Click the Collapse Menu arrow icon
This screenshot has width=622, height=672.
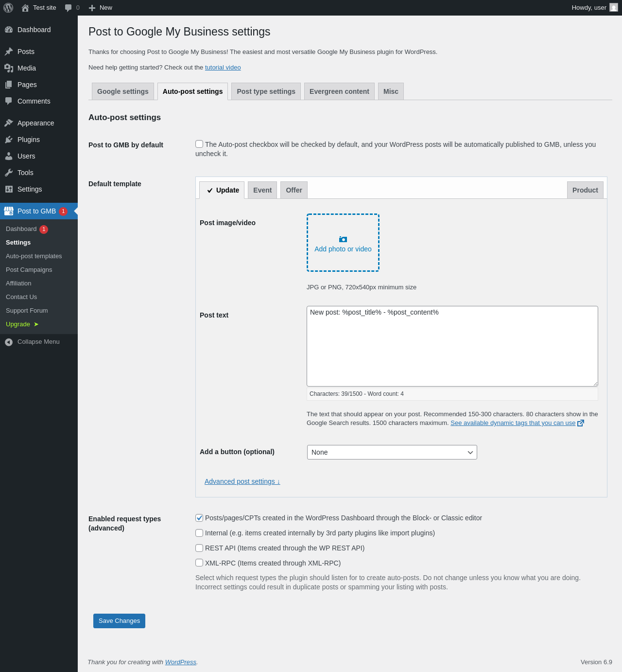point(9,342)
